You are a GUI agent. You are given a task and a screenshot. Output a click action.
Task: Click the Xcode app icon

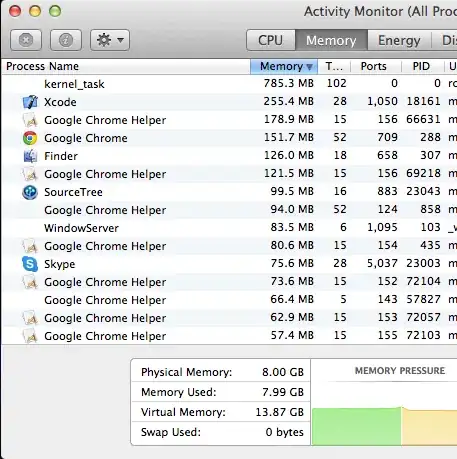click(30, 102)
